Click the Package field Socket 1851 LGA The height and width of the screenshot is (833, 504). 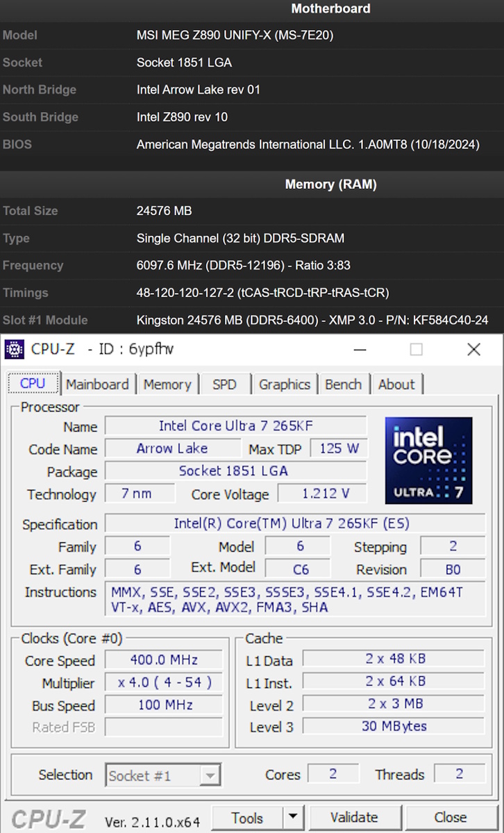[x=235, y=471]
